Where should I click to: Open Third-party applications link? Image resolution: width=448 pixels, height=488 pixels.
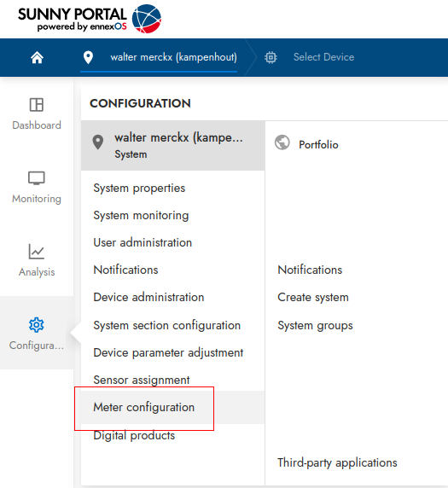(x=337, y=462)
